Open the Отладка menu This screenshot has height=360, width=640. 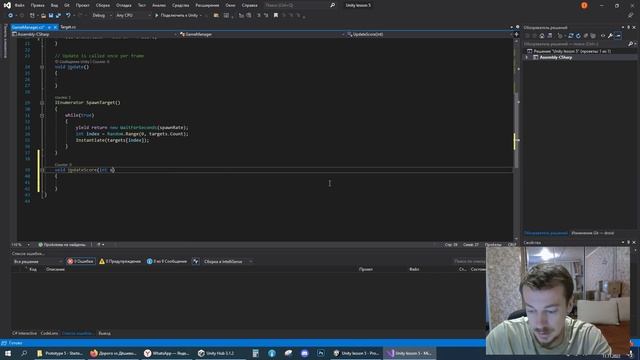pyautogui.click(x=123, y=5)
